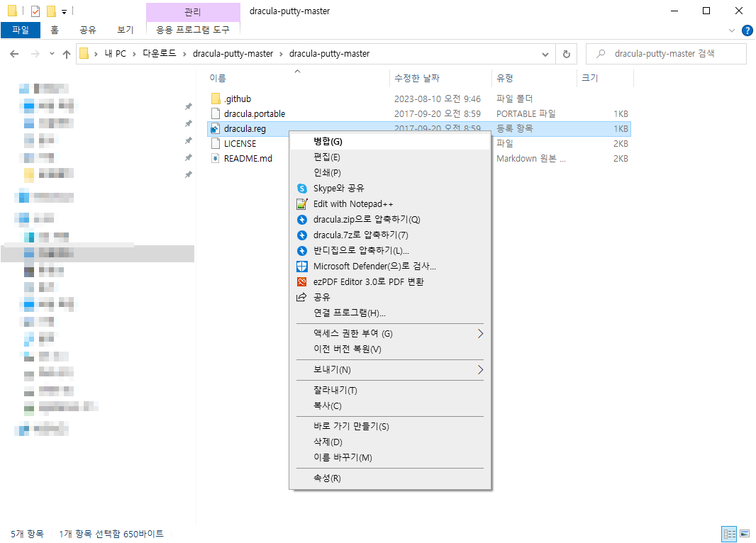
Task: Choose dracula.7z로 압축하기 entry
Action: pyautogui.click(x=390, y=235)
